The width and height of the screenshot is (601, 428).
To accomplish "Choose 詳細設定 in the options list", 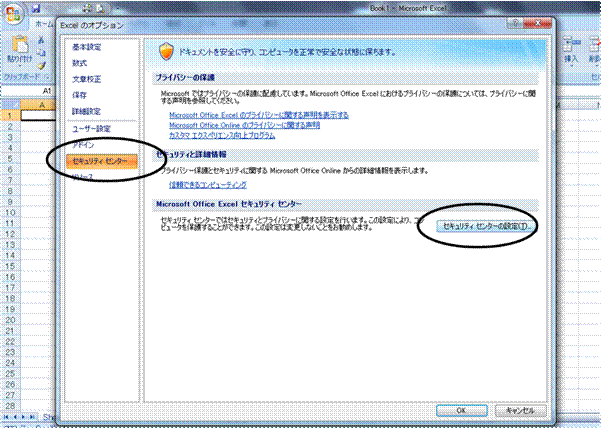I will click(87, 112).
